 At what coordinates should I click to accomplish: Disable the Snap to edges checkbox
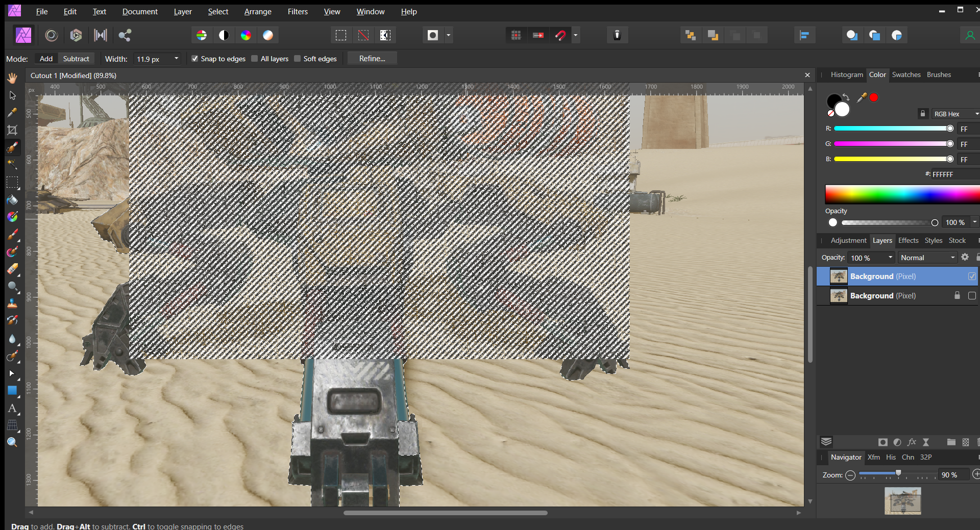click(194, 59)
